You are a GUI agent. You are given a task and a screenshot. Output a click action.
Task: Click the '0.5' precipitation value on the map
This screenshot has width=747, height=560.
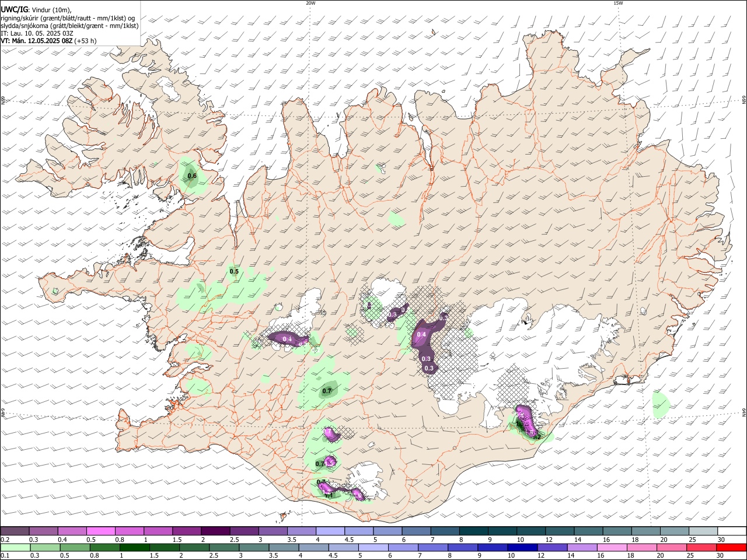coord(234,271)
